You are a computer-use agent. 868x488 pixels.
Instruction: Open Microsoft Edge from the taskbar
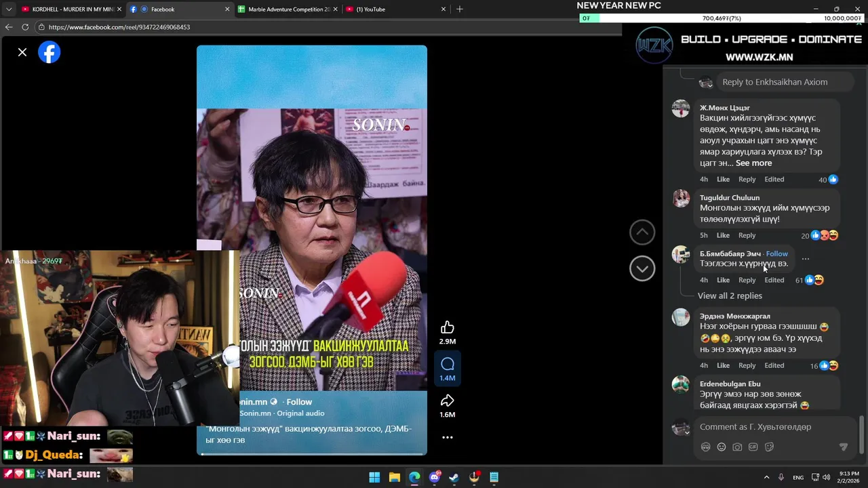coord(414,477)
